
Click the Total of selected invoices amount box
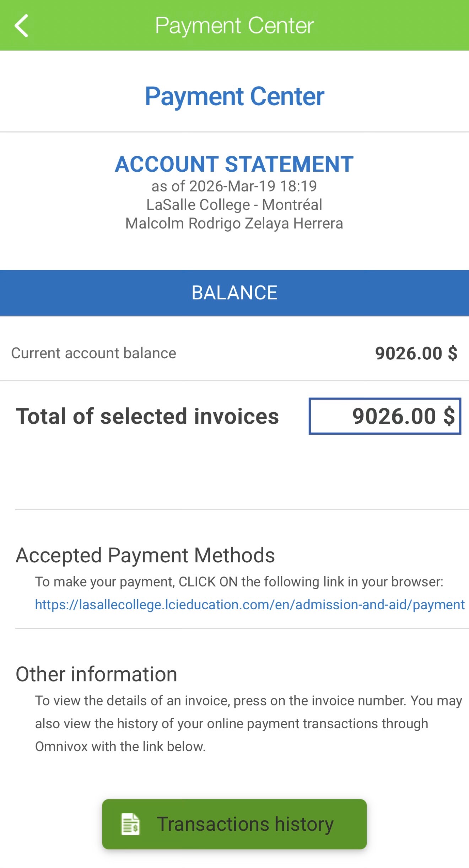(385, 416)
